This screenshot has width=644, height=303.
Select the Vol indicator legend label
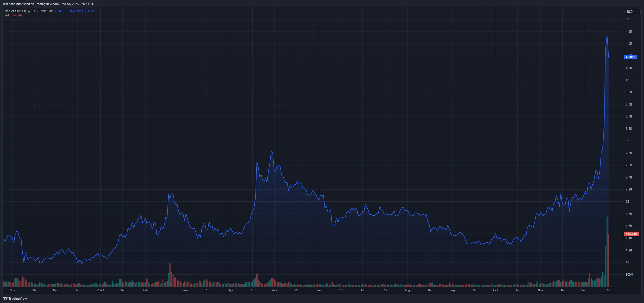[x=7, y=15]
